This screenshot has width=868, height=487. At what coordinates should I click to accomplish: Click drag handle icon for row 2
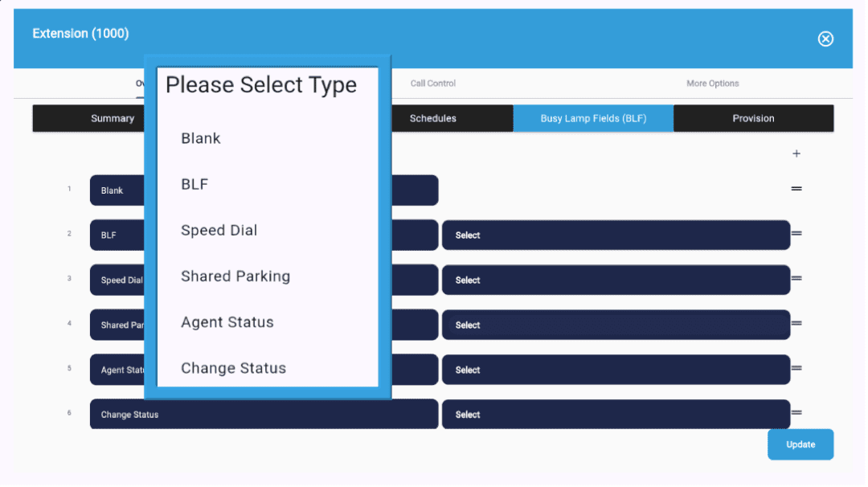click(x=796, y=233)
